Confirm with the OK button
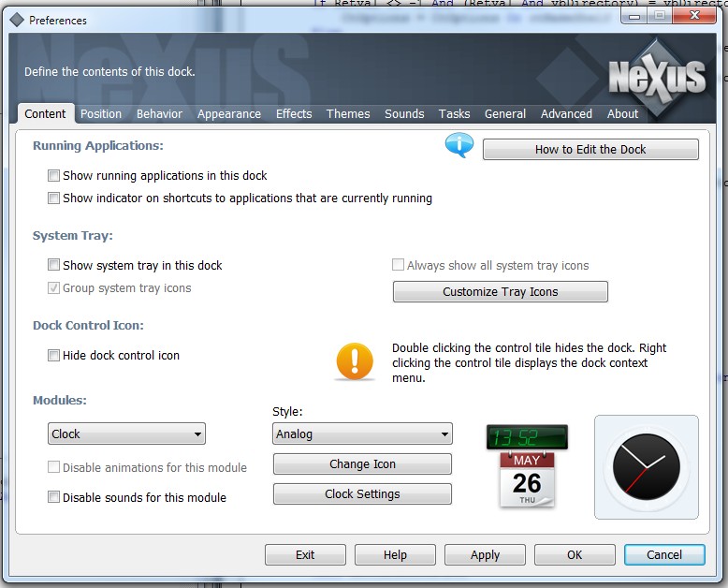This screenshot has height=588, width=728. 575,554
